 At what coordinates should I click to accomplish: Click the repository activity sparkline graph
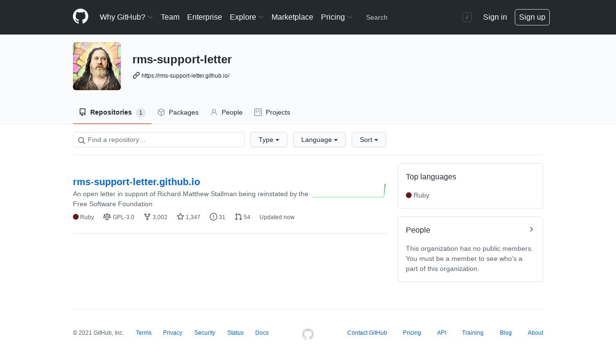pos(349,190)
